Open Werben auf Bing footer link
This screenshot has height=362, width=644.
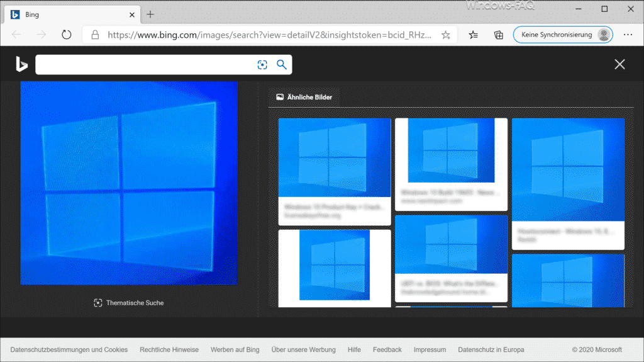pos(235,349)
